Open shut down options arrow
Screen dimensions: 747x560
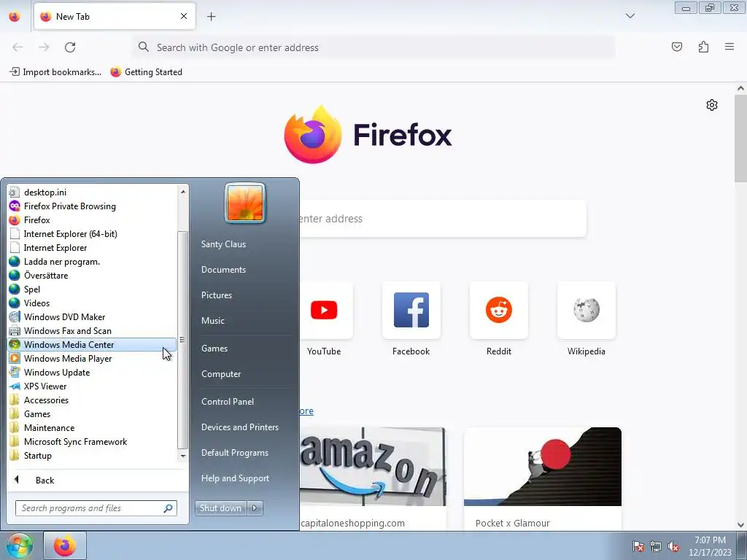255,508
